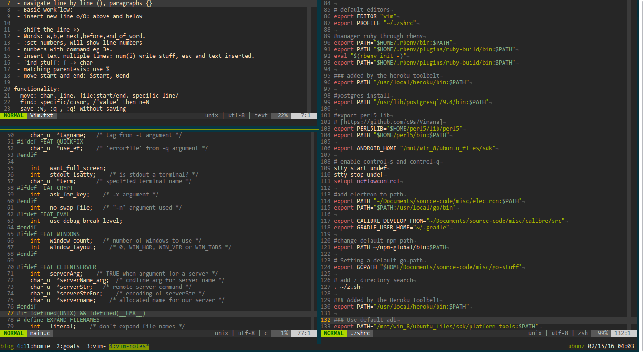
Task: Select the active 4:vim-notes tmux window
Action: pyautogui.click(x=129, y=346)
